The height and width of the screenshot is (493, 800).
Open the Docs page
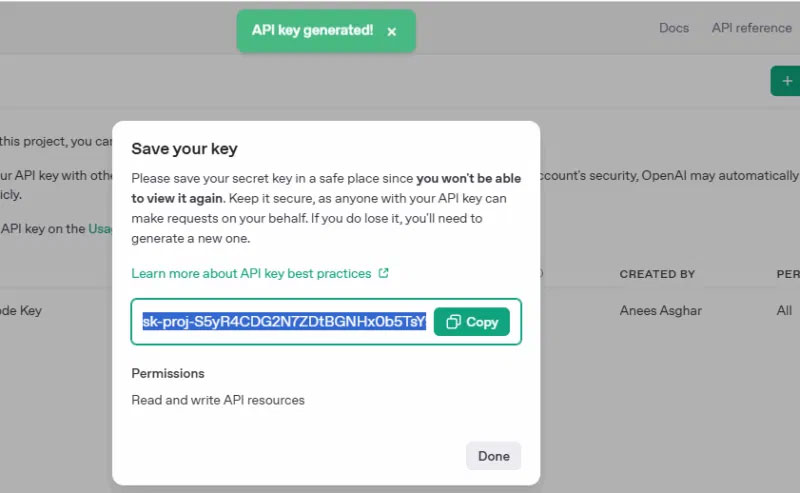coord(674,28)
